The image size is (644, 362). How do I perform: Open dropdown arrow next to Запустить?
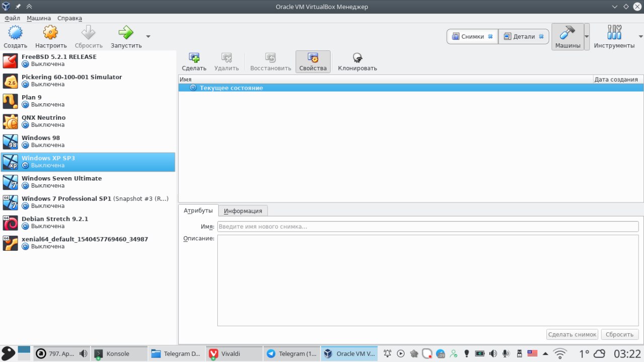(x=148, y=36)
